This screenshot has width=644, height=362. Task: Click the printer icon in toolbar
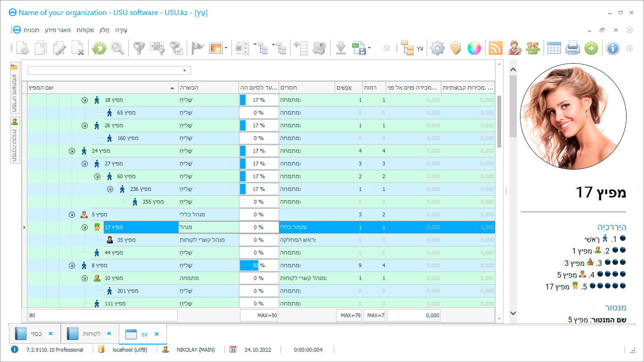click(x=572, y=48)
